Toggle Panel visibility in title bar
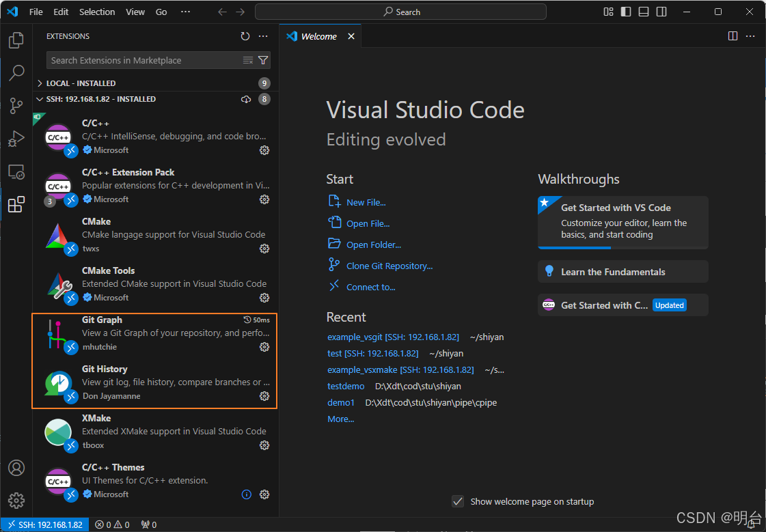 (644, 12)
